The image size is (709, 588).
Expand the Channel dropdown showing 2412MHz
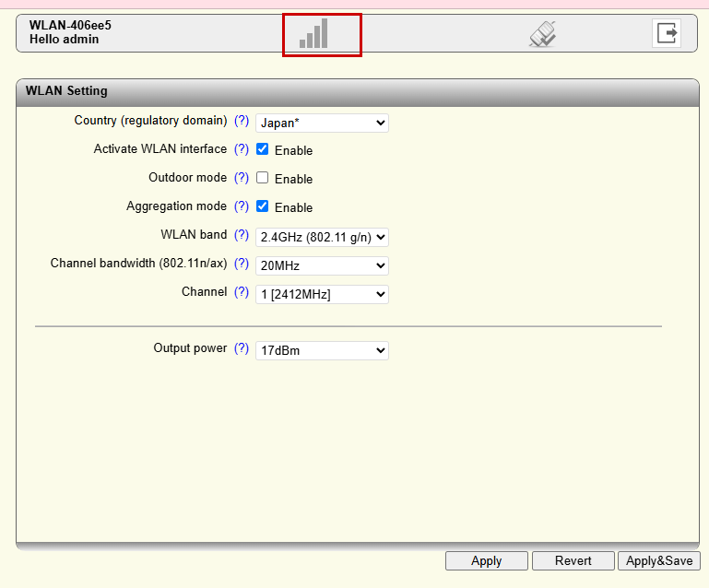(322, 294)
